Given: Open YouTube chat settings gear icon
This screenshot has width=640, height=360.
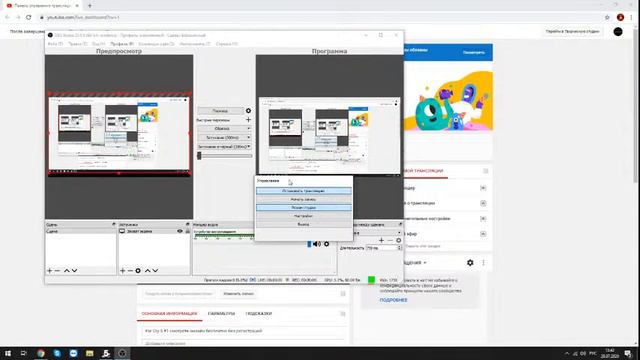Looking at the screenshot, I should pos(470,263).
